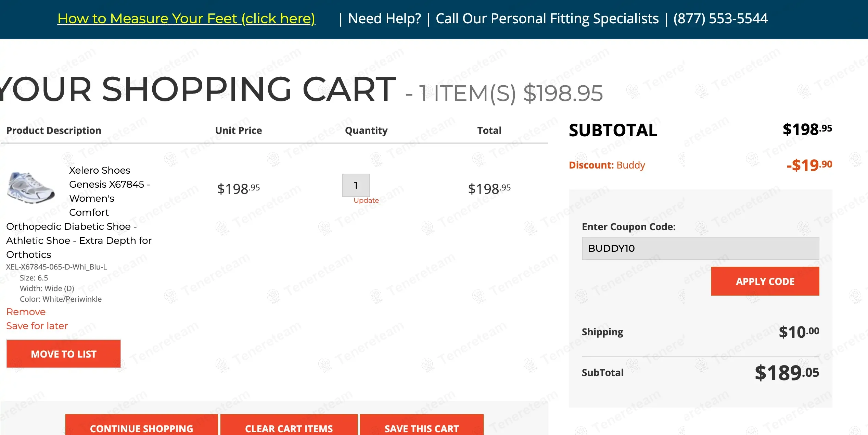Click the Quantity column header
This screenshot has height=435, width=868.
click(366, 130)
